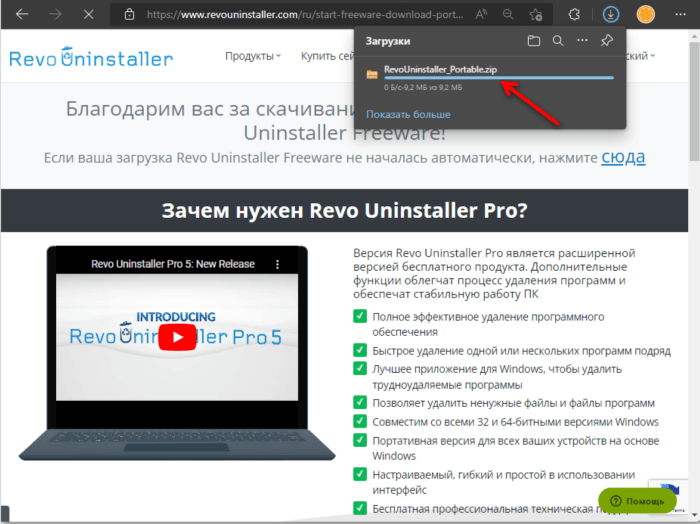Click the Зачем нужен Revo Uninstaller Pro? heading
The image size is (700, 524).
pos(344,211)
